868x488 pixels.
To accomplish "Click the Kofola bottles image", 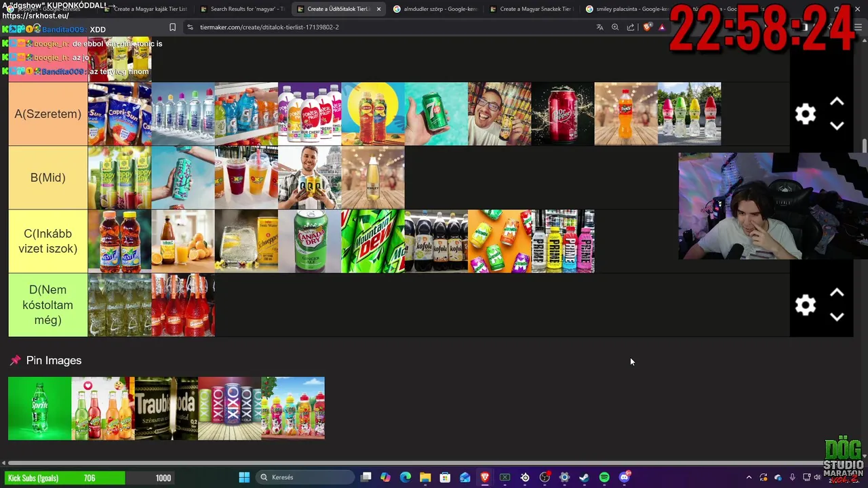I will pyautogui.click(x=436, y=241).
